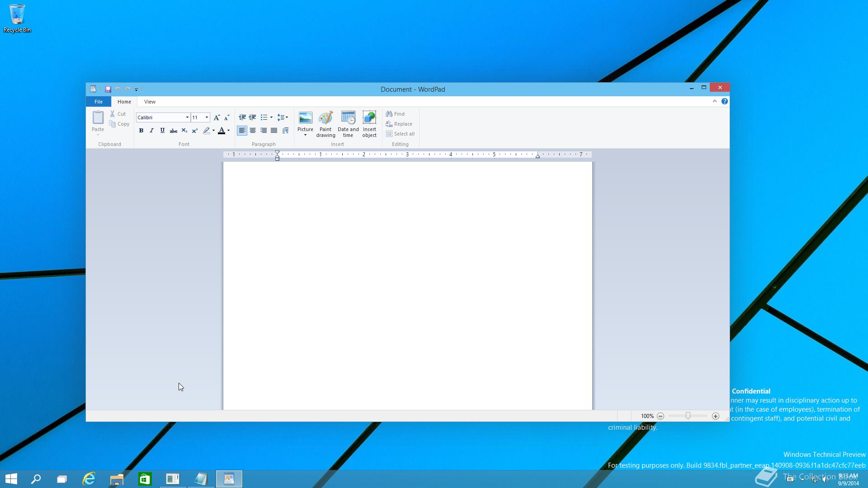Open the Store app on taskbar

[145, 479]
